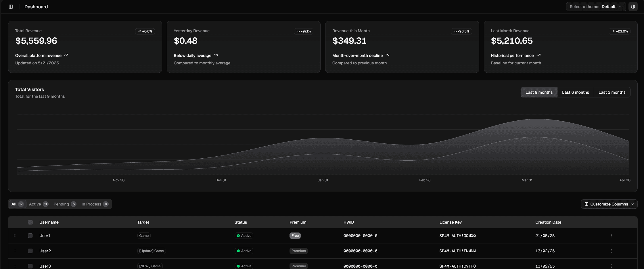This screenshot has height=269, width=644.
Task: Click the Target column header
Action: (143, 222)
